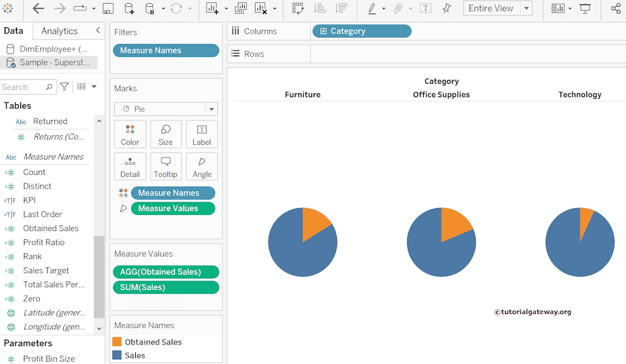Expand the Clear Sheet dropdown arrow
626x364 pixels.
274,9
